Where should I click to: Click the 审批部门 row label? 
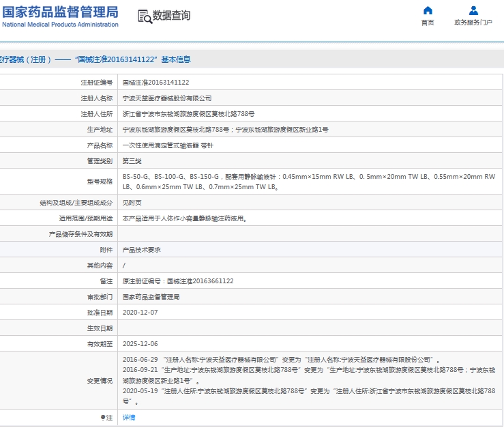pyautogui.click(x=100, y=297)
